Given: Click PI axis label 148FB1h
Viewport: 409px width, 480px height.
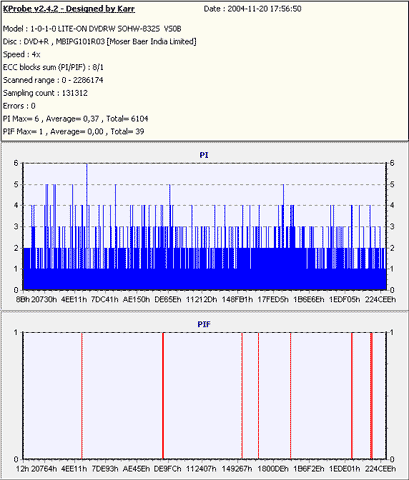Looking at the screenshot, I should (x=237, y=299).
